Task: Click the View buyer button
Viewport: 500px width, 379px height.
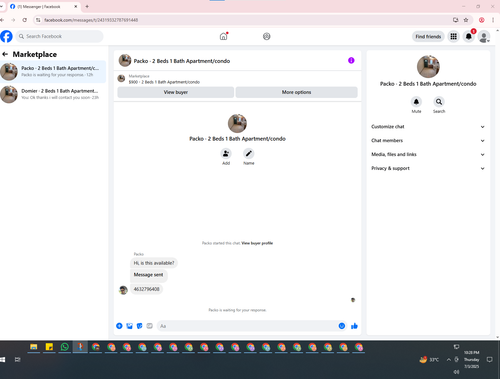Action: (176, 92)
